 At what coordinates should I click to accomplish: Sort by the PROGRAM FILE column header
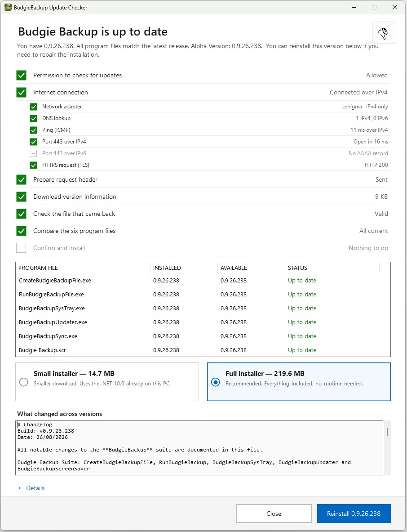(83, 268)
